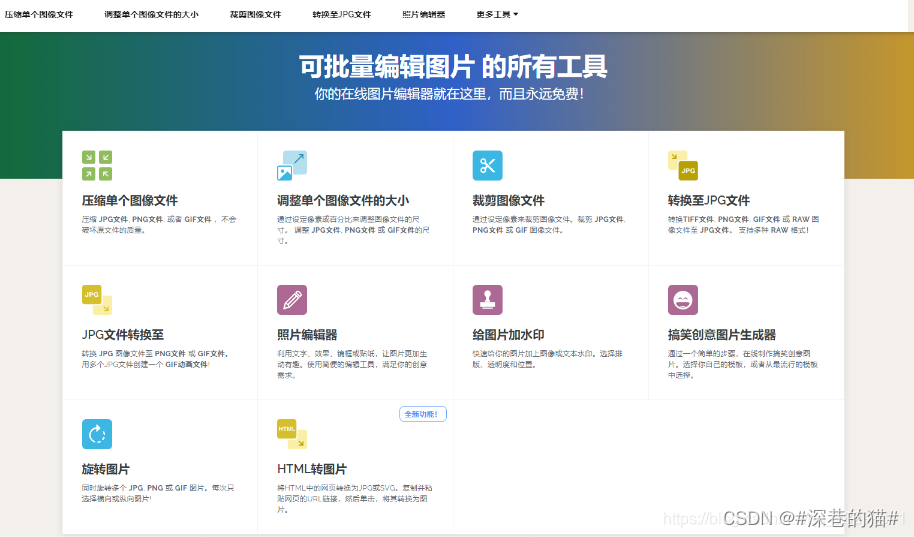Click the JPG文件转换至 card title

coord(122,335)
